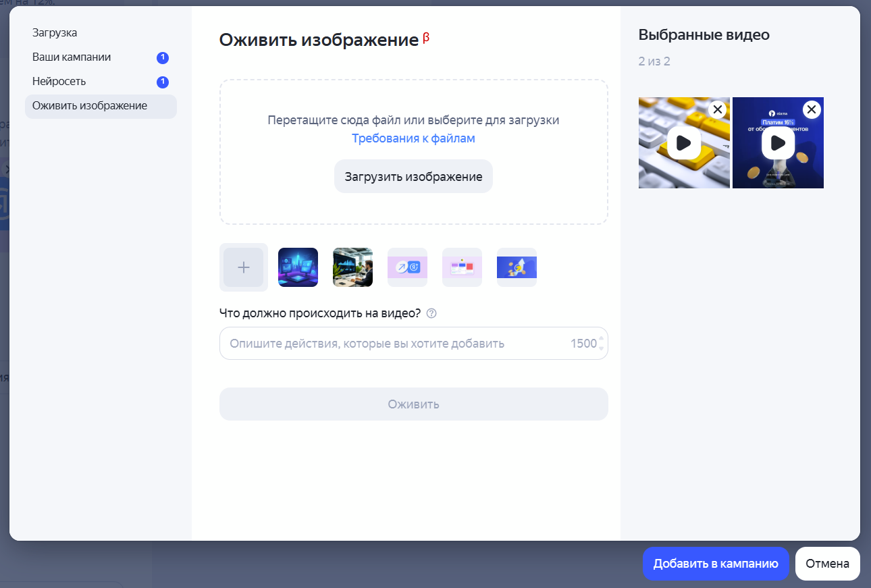Focus the video action description field
871x588 pixels.
point(413,344)
